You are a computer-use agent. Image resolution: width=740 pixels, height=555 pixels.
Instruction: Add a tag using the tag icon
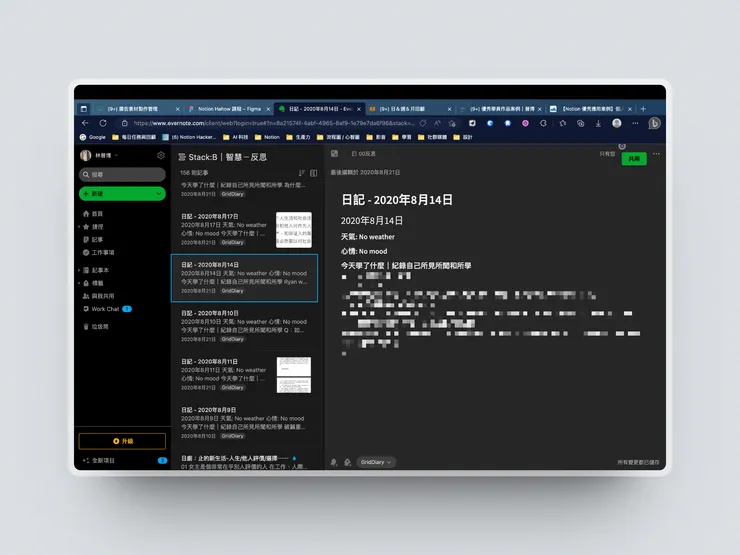coord(347,462)
